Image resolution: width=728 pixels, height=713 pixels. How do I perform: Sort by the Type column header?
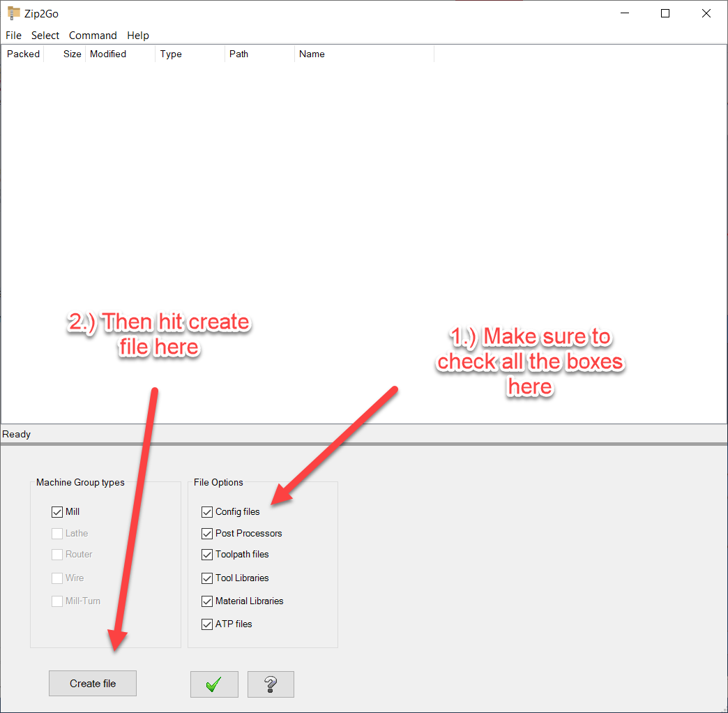(190, 54)
